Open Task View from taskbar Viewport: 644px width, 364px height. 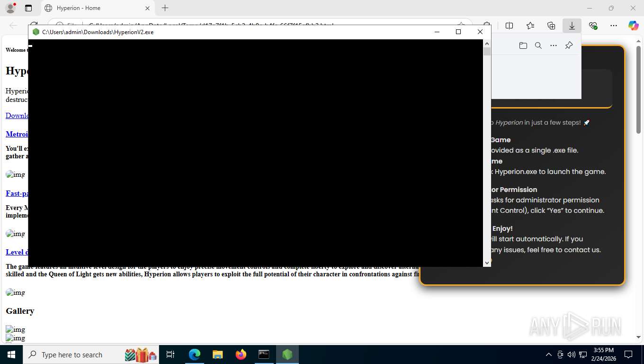[171, 355]
